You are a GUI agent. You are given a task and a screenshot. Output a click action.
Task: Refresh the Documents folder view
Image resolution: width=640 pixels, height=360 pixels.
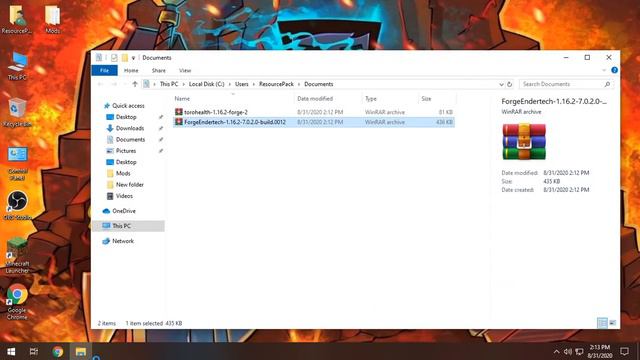pos(509,84)
